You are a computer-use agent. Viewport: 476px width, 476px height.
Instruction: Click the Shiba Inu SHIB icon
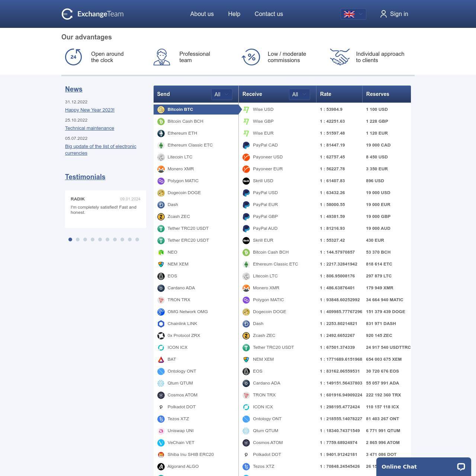161,454
